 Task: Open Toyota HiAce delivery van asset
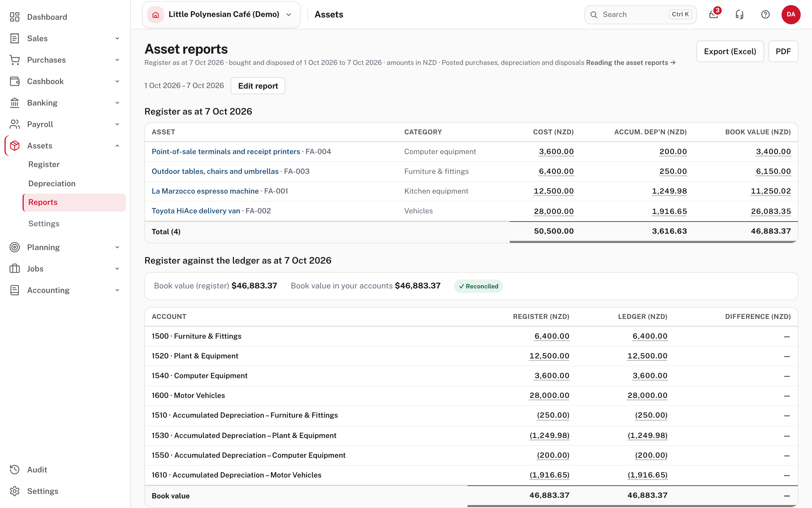(x=196, y=211)
